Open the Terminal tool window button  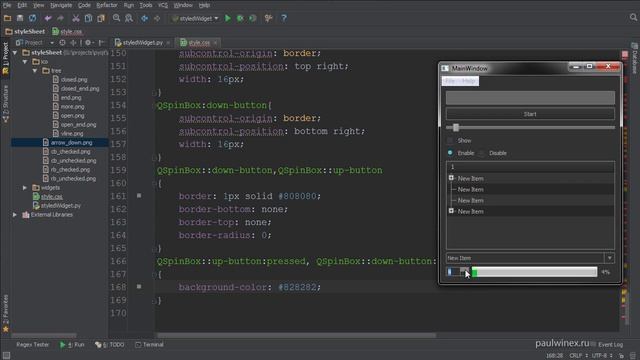point(149,345)
